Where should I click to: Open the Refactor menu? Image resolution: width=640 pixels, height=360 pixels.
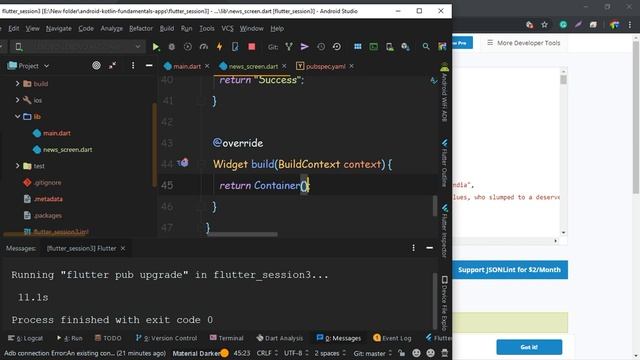click(141, 29)
